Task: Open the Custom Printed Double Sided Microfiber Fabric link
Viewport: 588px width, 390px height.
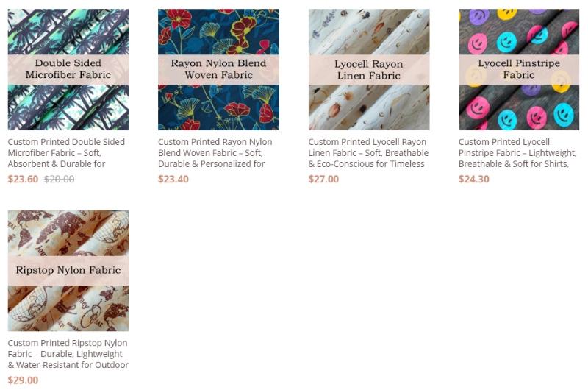Action: pyautogui.click(x=66, y=153)
